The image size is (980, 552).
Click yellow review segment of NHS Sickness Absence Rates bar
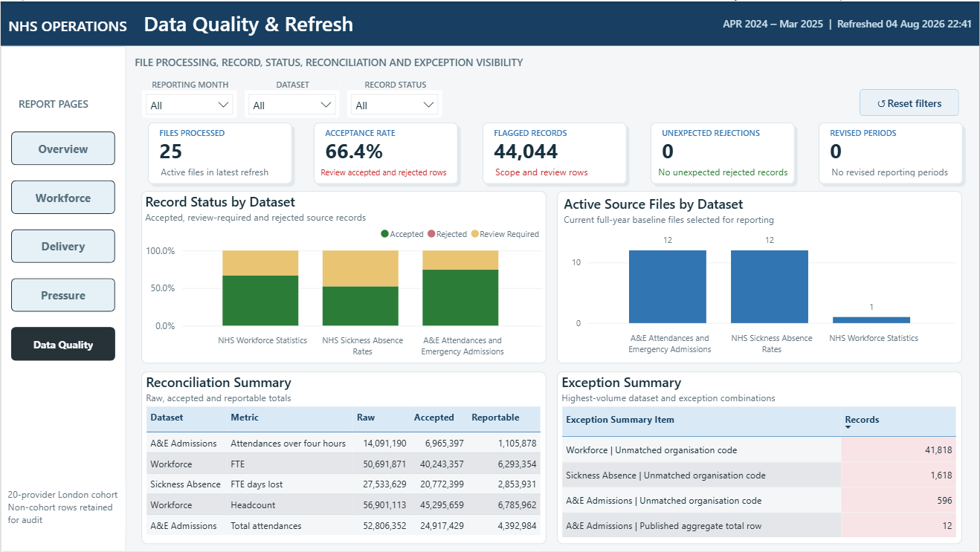click(360, 268)
